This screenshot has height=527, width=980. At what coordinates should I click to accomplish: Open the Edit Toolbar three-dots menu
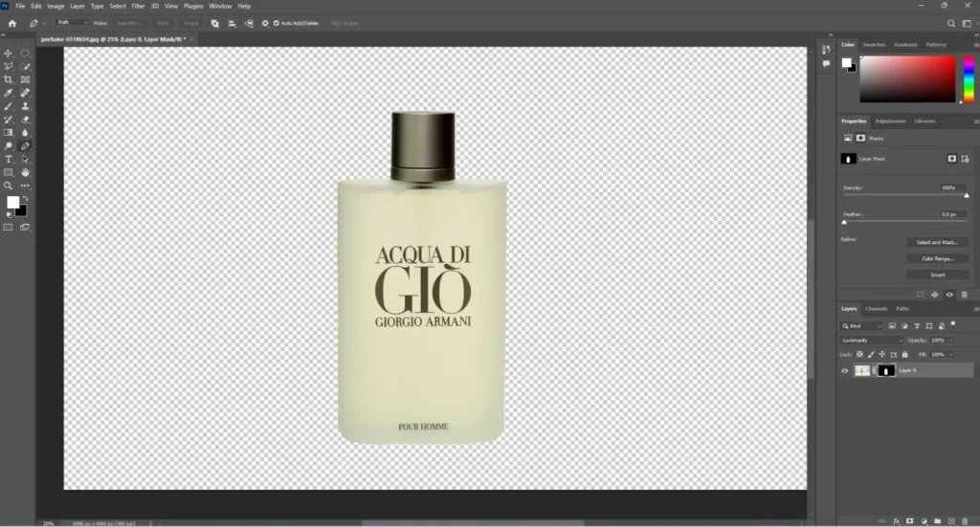(x=25, y=186)
